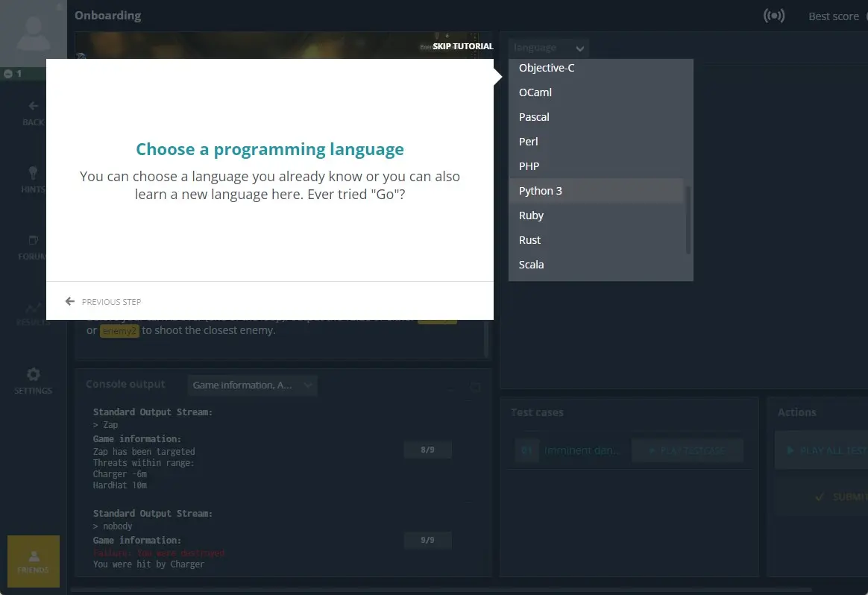Click the expand console icon
Image resolution: width=868 pixels, height=595 pixels.
(475, 386)
